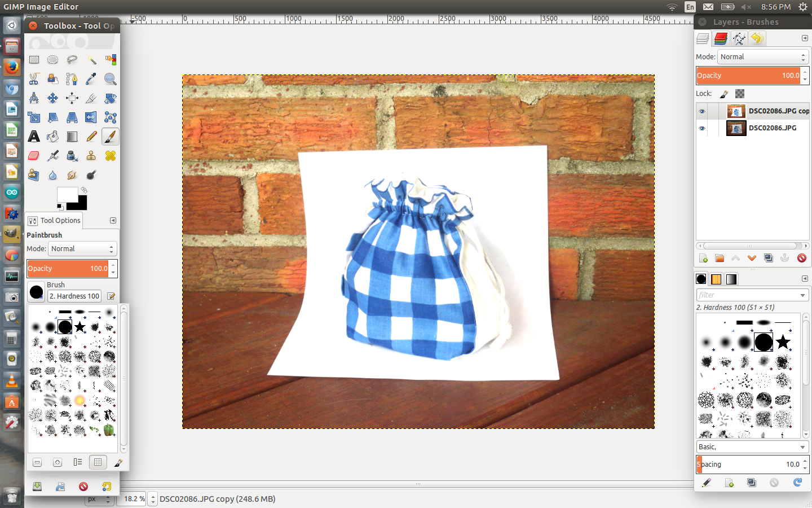
Task: Switch to the Patterns tab
Action: coord(716,279)
